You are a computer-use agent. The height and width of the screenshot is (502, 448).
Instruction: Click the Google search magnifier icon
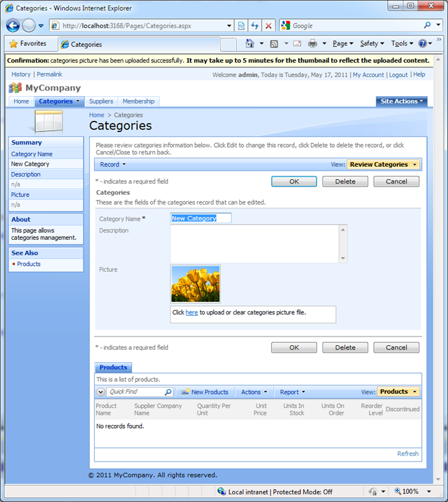pyautogui.click(x=428, y=25)
